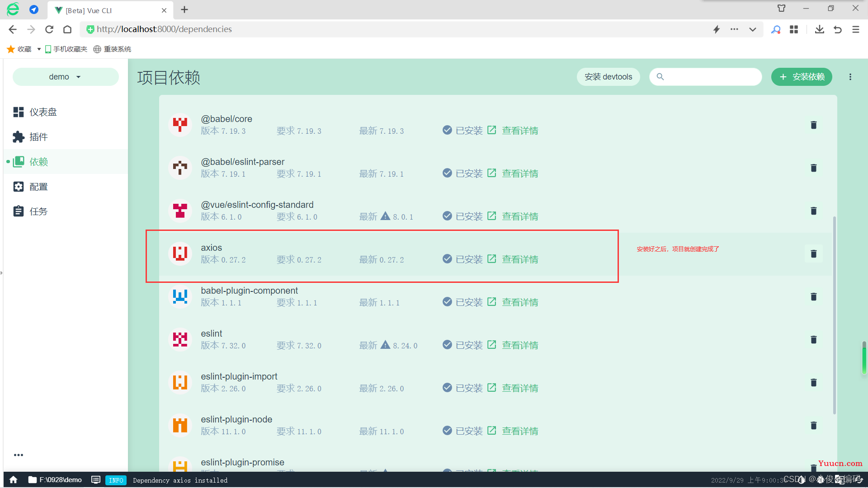This screenshot has height=488, width=868.
Task: Open the demo project dropdown
Action: click(66, 77)
